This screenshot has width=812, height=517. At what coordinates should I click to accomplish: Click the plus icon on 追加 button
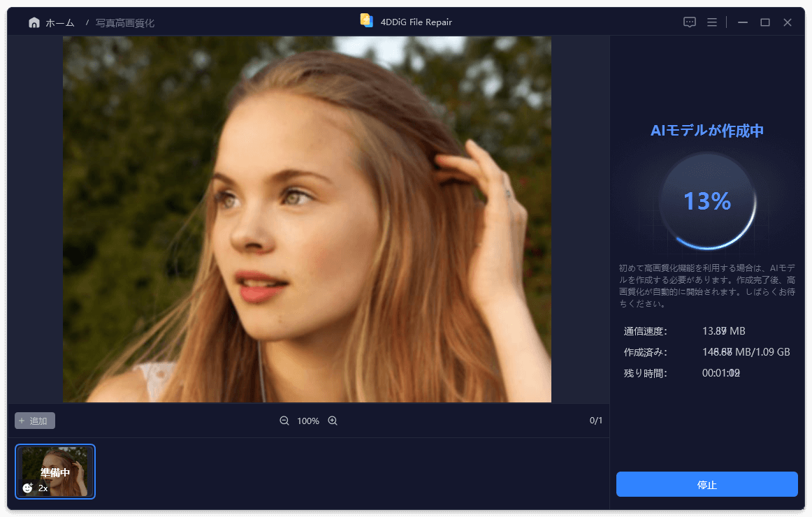pos(22,421)
